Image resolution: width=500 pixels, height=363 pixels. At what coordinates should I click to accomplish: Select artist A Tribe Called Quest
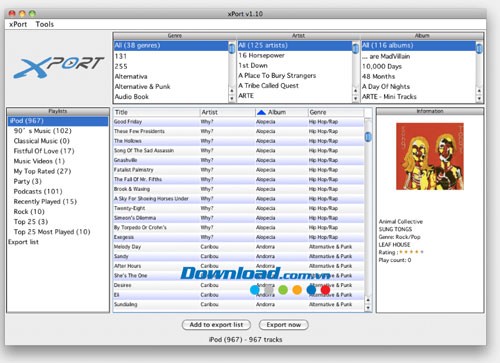(x=295, y=86)
